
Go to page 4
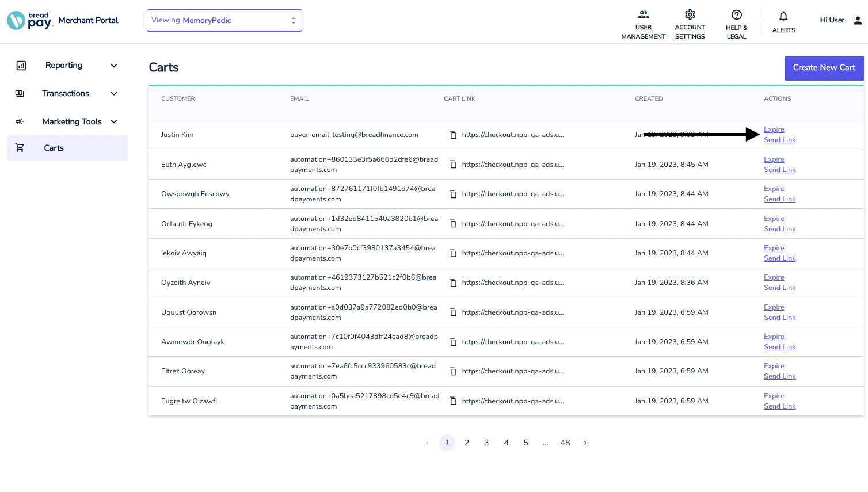pos(506,443)
